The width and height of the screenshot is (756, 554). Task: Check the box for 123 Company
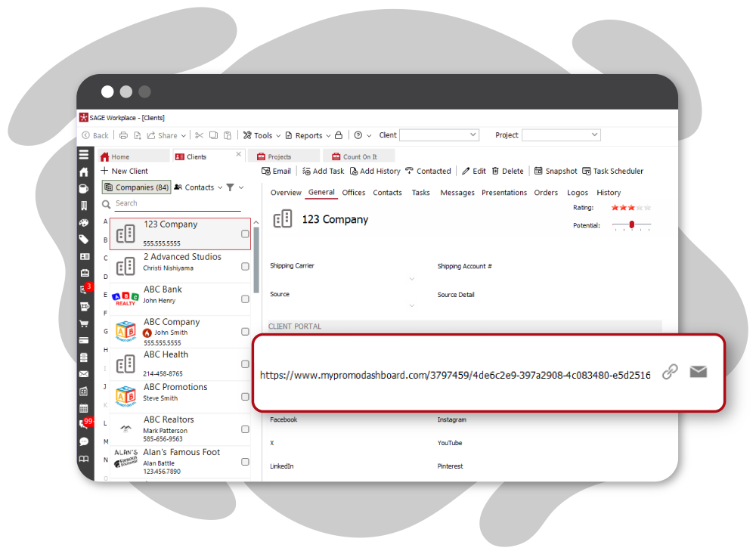245,234
